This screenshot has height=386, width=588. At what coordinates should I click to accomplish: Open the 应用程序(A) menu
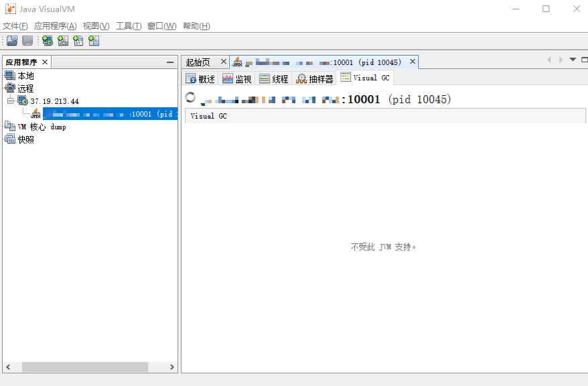pos(55,26)
